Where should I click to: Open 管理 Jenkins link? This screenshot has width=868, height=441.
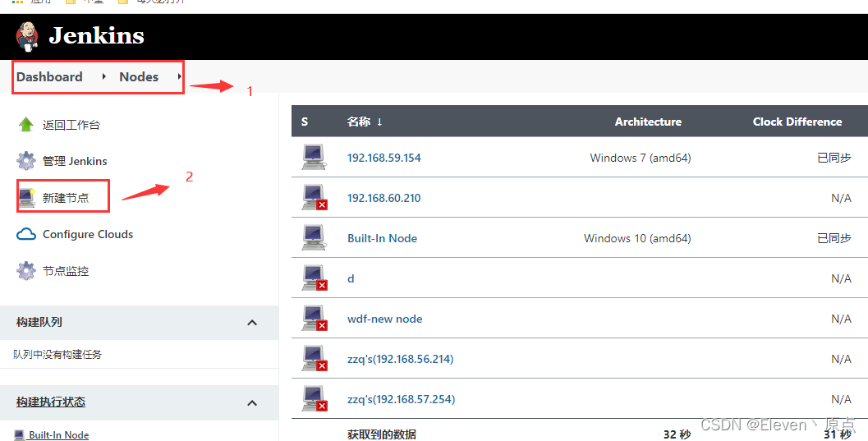click(x=75, y=161)
